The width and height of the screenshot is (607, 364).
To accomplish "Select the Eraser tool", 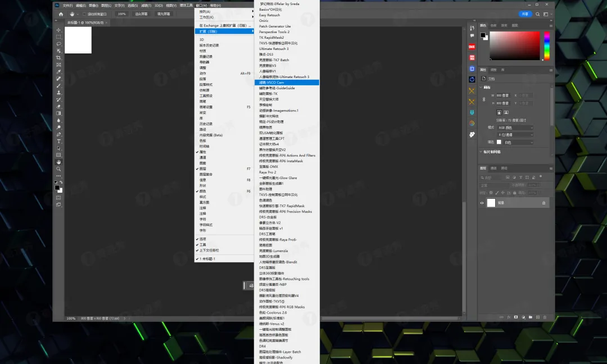I will (58, 106).
